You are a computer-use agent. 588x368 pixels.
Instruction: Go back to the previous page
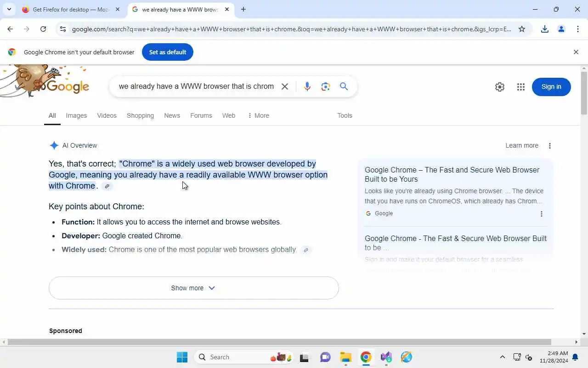click(10, 29)
